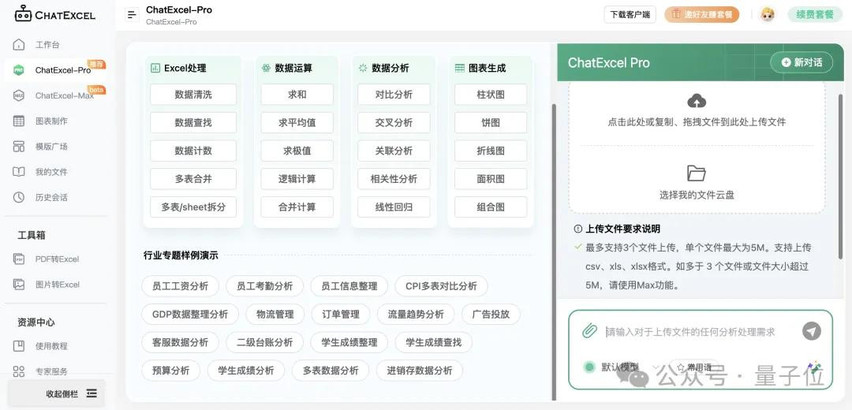Open the 专家服务 grid icon
The height and width of the screenshot is (410, 852).
(x=19, y=371)
